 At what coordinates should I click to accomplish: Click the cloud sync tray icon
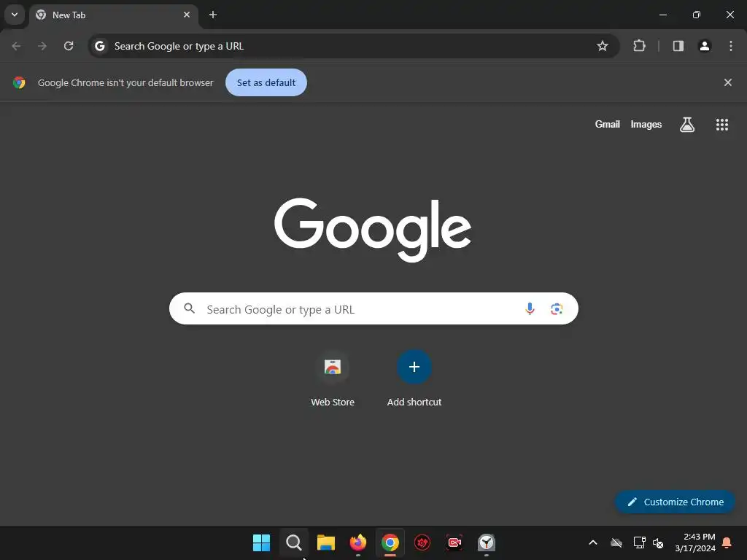(616, 542)
